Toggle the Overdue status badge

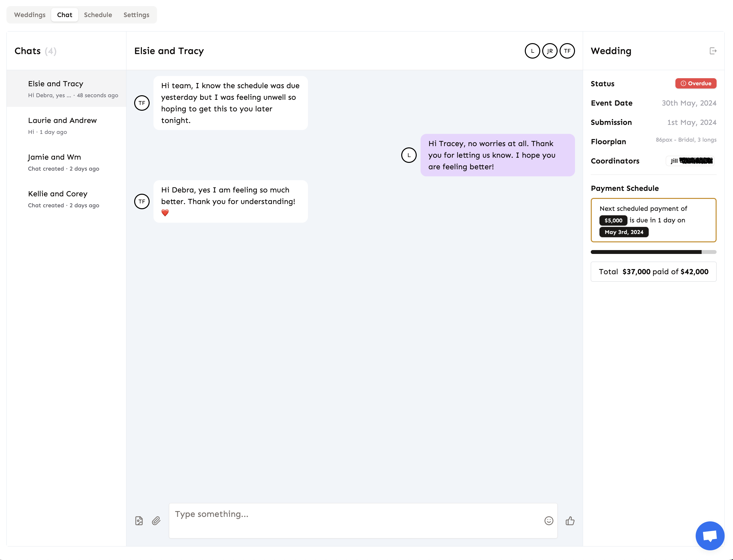pyautogui.click(x=696, y=83)
